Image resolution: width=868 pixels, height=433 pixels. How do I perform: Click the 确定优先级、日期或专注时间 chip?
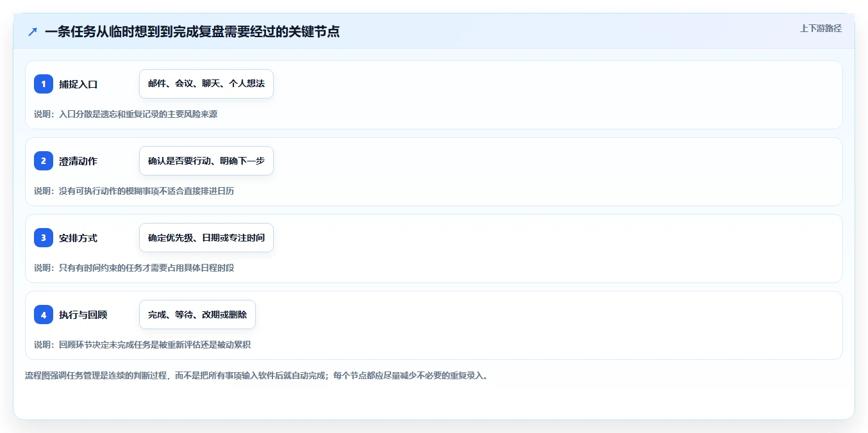pyautogui.click(x=206, y=238)
